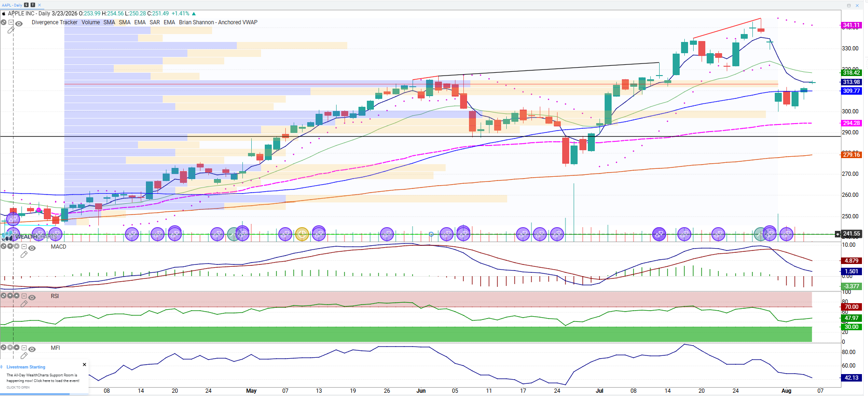Image resolution: width=868 pixels, height=396 pixels.
Task: Click the plus icon beside the 241.55 label
Action: tap(838, 234)
